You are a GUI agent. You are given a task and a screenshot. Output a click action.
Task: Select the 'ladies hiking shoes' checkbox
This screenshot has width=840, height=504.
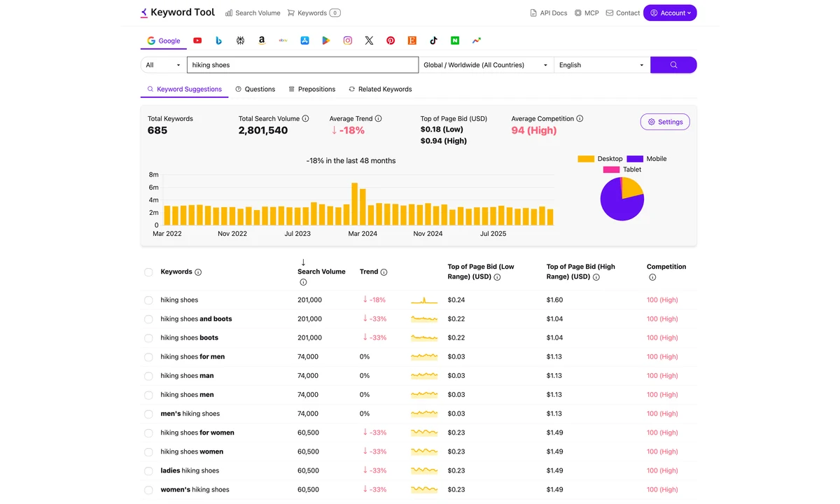(148, 471)
